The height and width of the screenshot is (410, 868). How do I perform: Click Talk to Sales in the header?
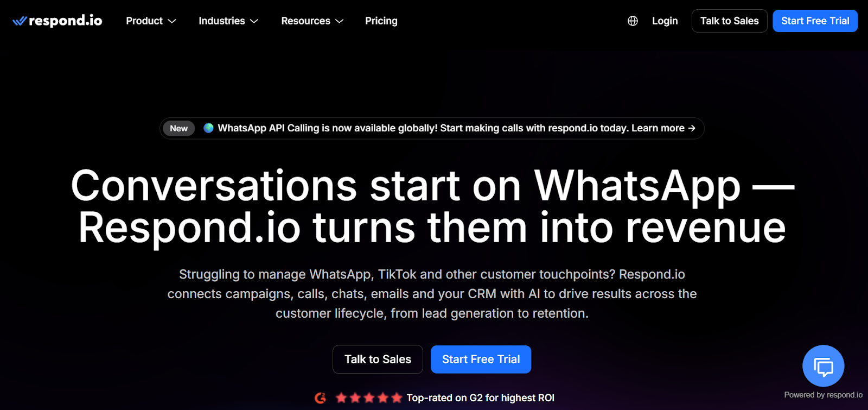click(730, 21)
